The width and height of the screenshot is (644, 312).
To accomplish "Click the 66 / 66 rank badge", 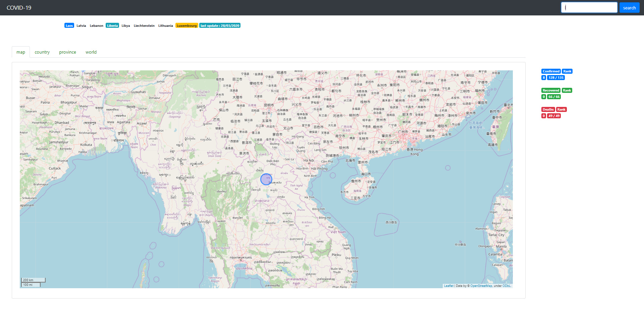I will pyautogui.click(x=554, y=97).
